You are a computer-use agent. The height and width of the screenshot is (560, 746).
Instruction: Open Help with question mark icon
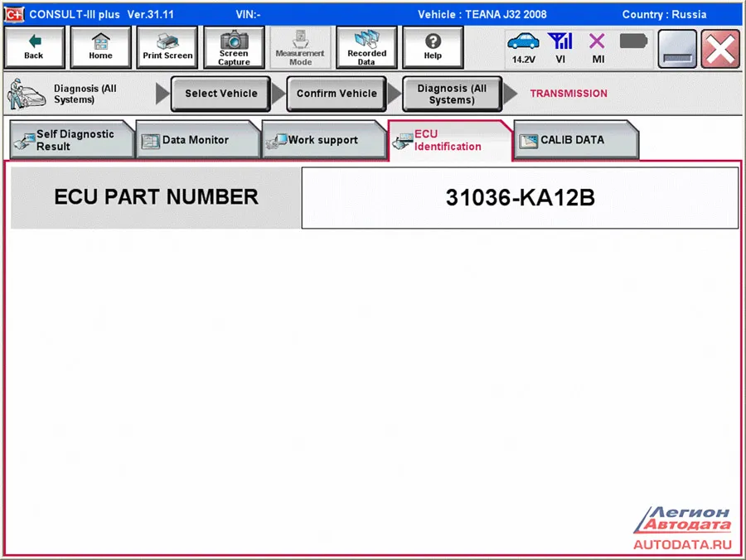[433, 47]
